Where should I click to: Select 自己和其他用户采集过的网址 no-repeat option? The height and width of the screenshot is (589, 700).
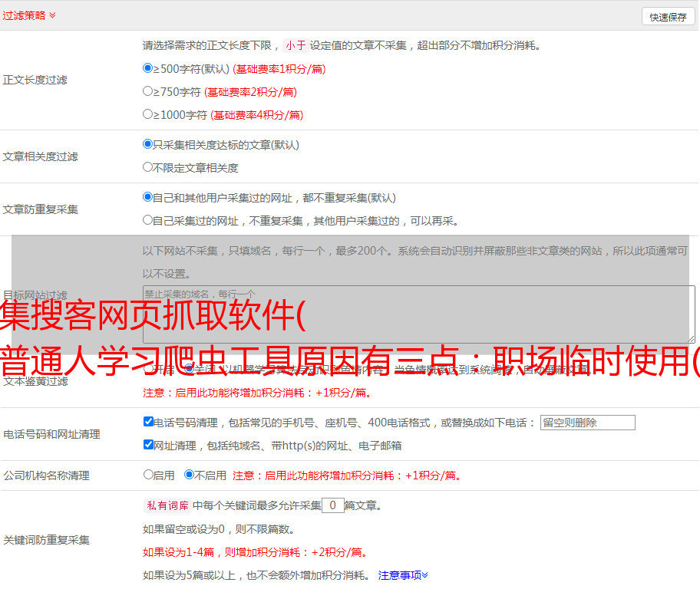[148, 197]
